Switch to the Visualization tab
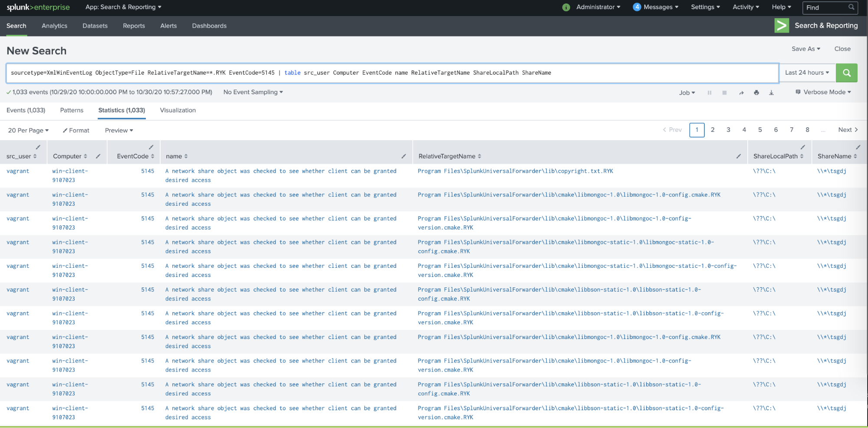The height and width of the screenshot is (428, 868). point(178,110)
